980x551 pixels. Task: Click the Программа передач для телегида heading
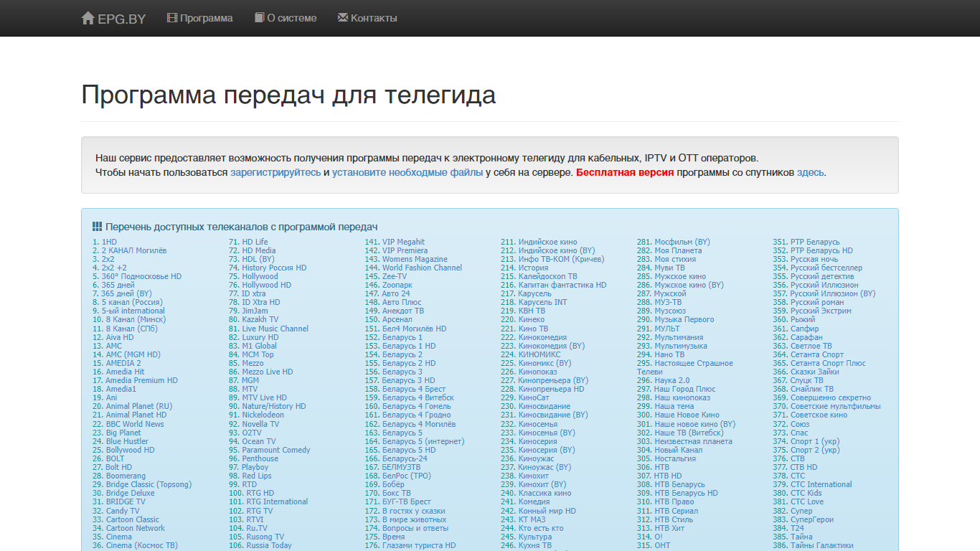coord(288,95)
